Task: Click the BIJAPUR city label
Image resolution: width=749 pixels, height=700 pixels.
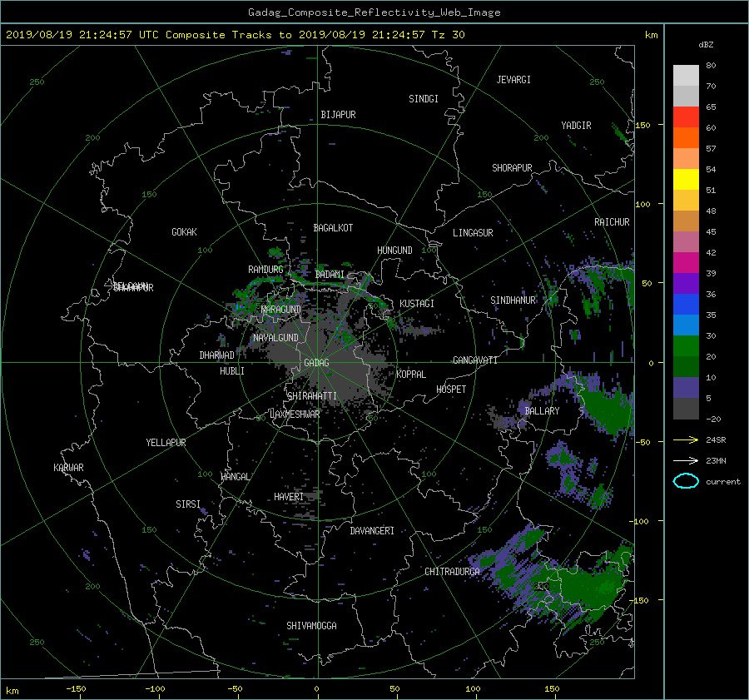Action: click(x=338, y=115)
